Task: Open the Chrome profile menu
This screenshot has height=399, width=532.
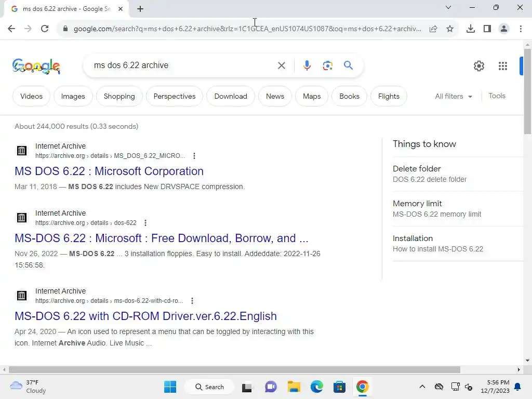Action: point(504,29)
